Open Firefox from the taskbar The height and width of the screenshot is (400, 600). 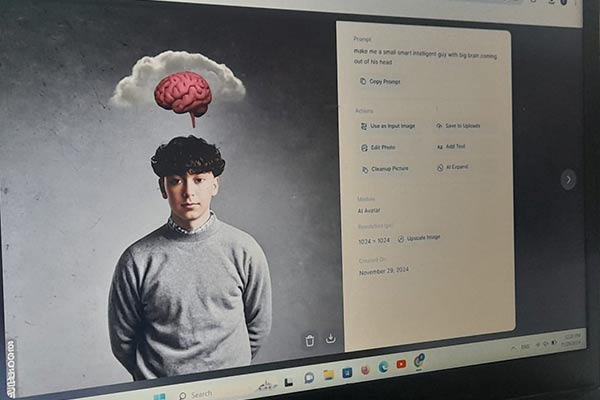click(365, 370)
